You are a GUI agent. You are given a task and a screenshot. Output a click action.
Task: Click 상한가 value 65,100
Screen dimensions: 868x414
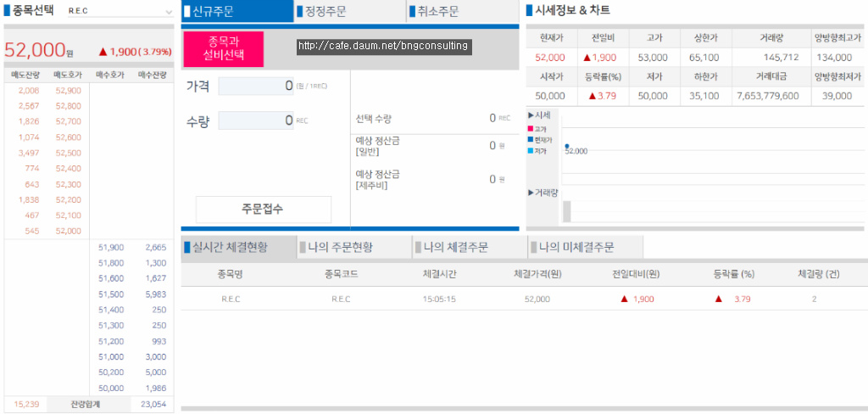(704, 57)
